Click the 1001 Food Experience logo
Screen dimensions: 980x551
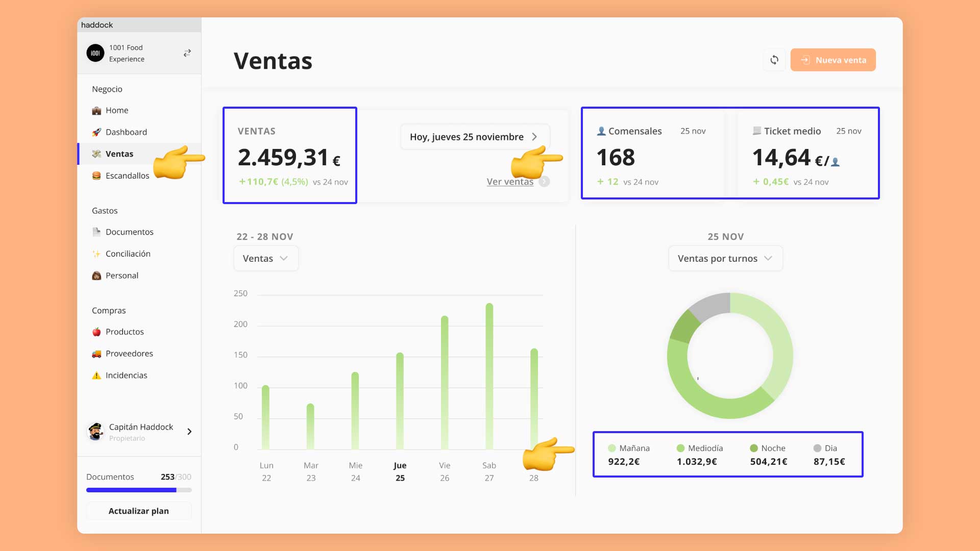pyautogui.click(x=95, y=53)
